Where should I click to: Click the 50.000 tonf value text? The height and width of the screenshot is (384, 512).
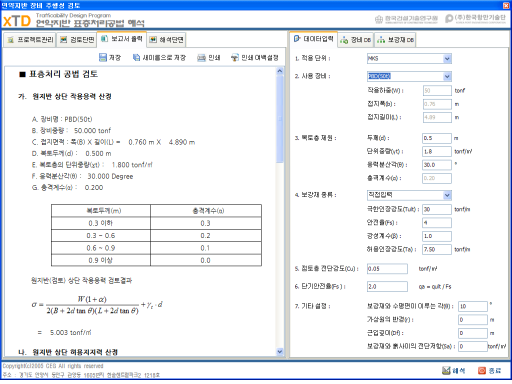(92, 131)
